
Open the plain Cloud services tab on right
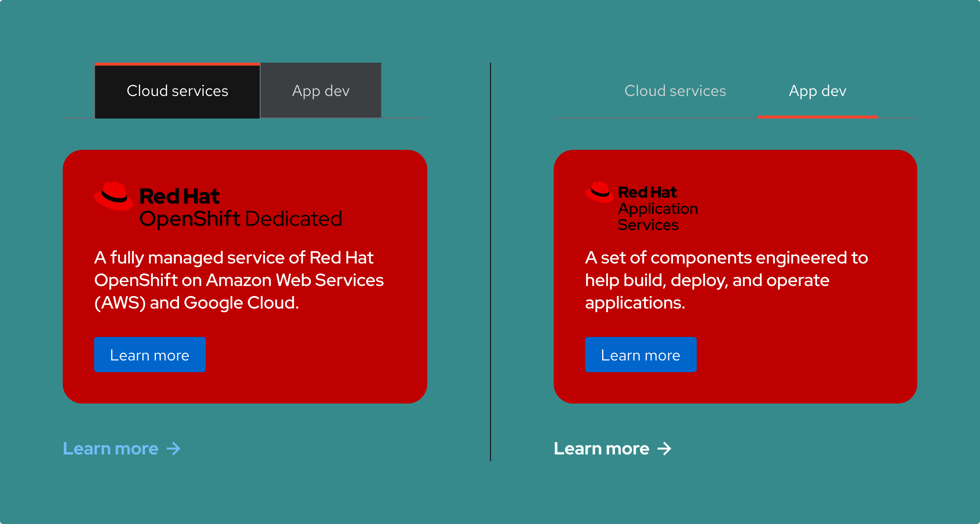tap(675, 91)
